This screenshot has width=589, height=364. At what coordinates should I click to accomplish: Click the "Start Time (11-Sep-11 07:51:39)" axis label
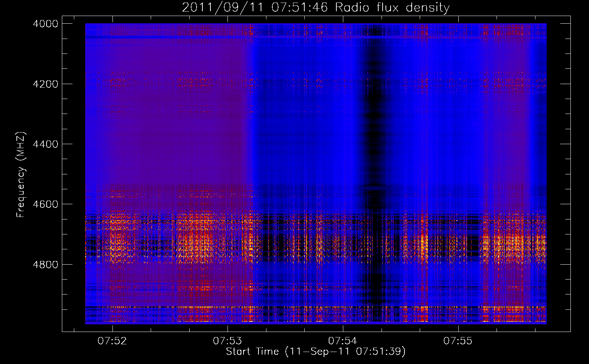[316, 352]
